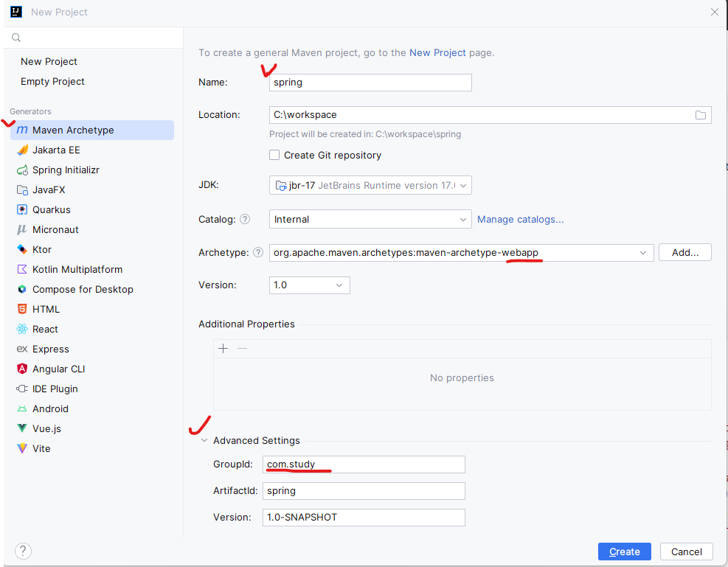The image size is (728, 567).
Task: Click the IDE Plugin plug icon
Action: (22, 389)
